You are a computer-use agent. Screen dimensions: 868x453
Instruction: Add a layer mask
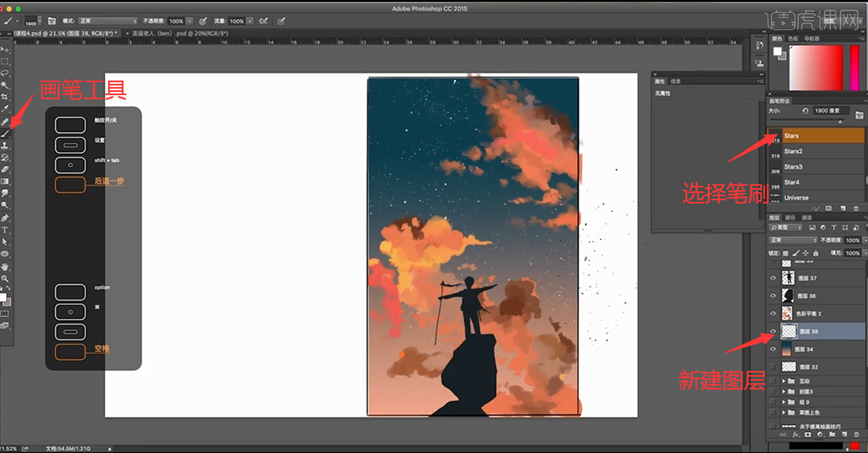[x=808, y=434]
